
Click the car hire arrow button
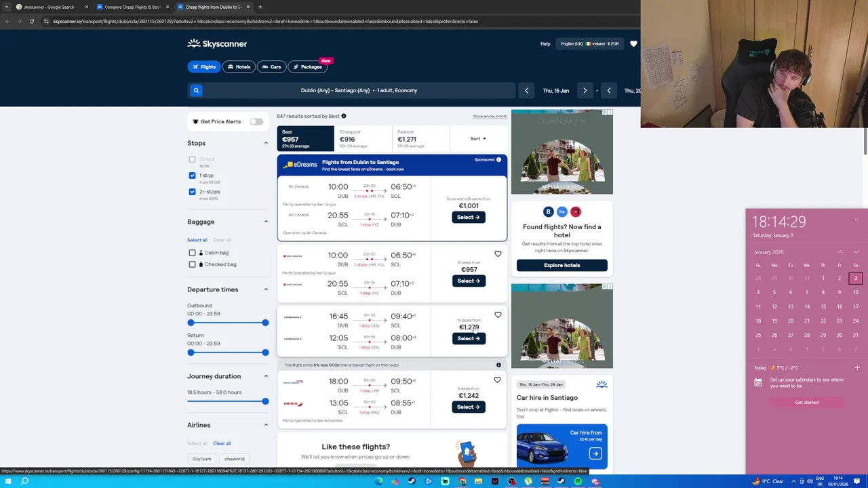coord(595,453)
